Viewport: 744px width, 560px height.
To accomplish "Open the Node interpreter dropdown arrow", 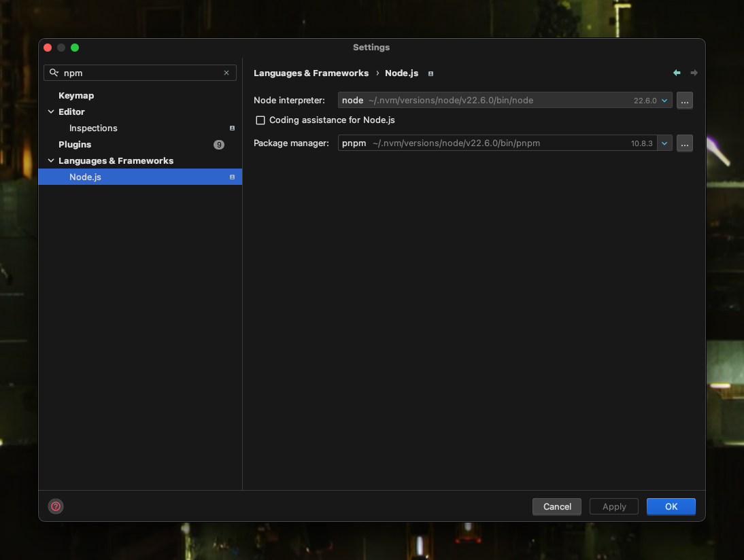I will coord(664,101).
